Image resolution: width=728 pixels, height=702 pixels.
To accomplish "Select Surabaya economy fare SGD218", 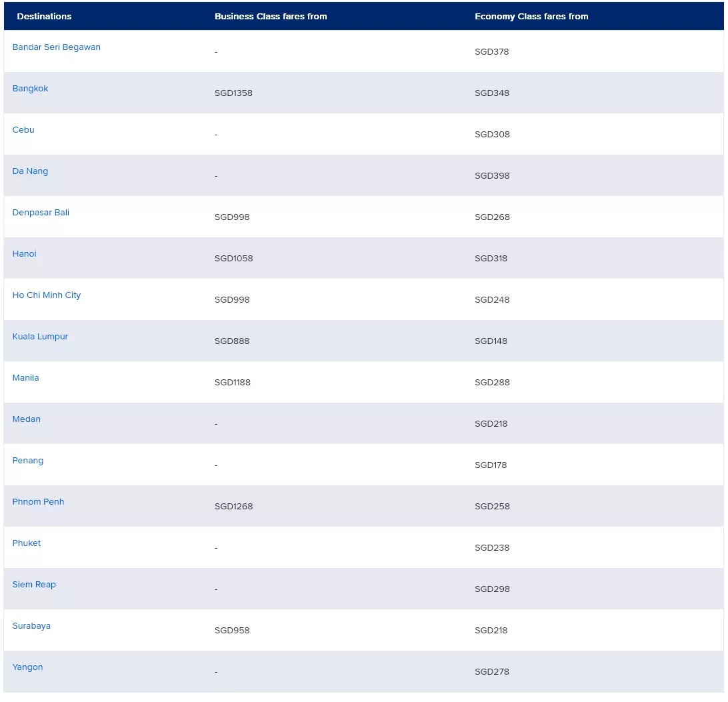I will pyautogui.click(x=491, y=630).
